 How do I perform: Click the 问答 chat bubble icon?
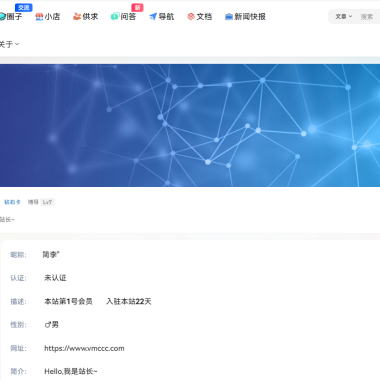click(x=115, y=17)
